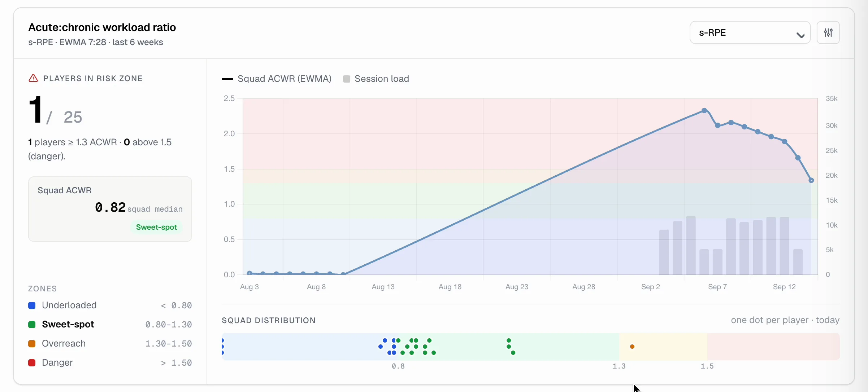Click the 1.3 distribution axis tick
The image size is (868, 392).
619,366
